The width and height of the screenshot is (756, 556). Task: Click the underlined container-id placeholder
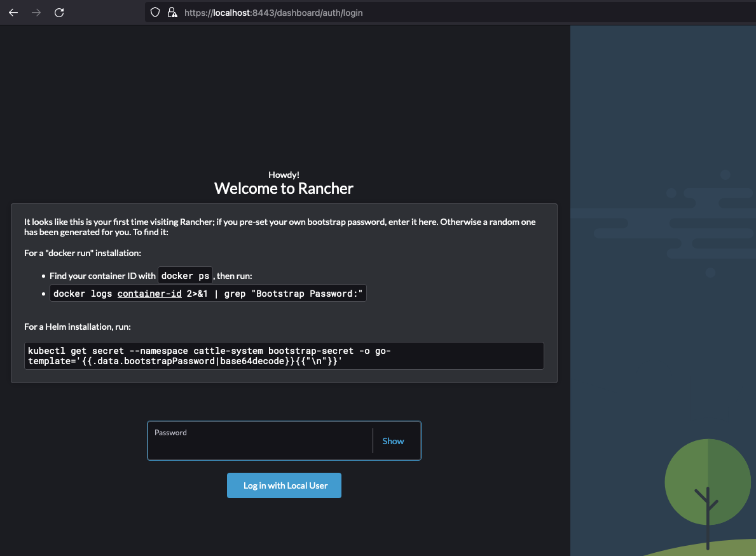tap(149, 293)
